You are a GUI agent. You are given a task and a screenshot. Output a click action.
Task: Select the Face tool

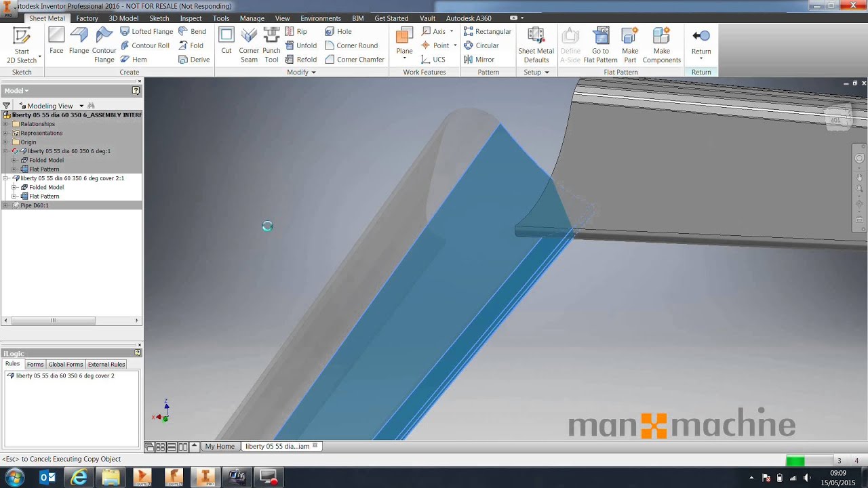tap(56, 41)
